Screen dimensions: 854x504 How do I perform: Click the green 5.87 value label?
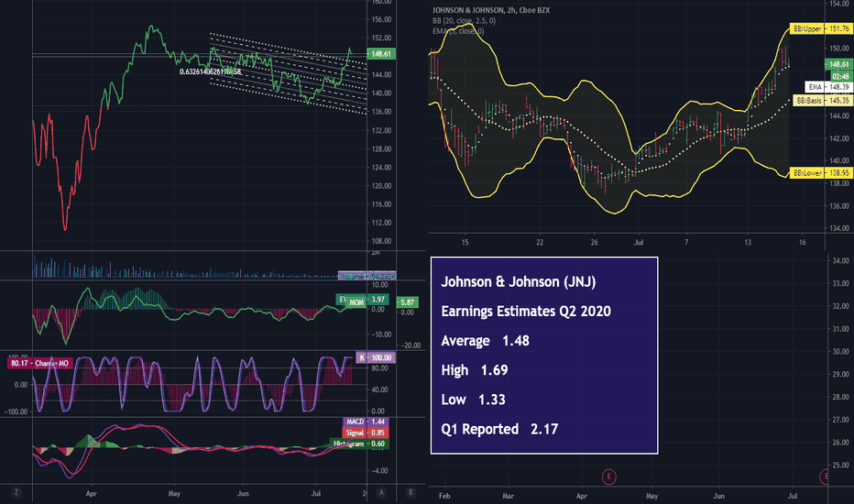pyautogui.click(x=408, y=301)
